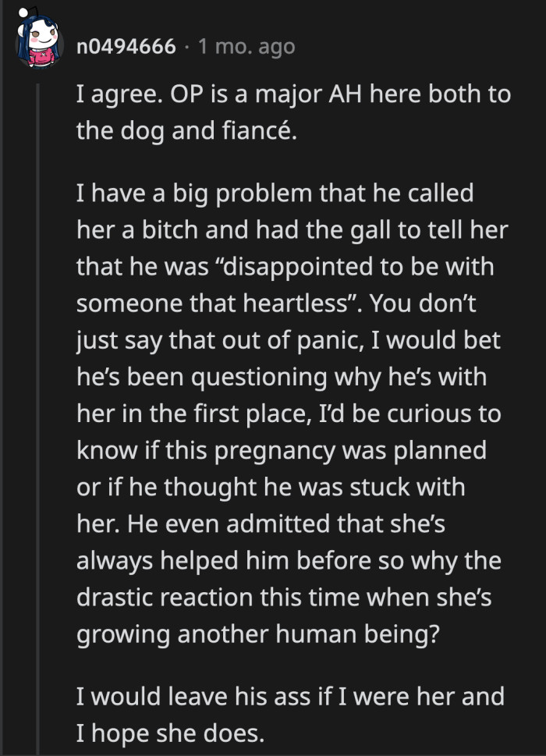Click the dot separator after the username
Viewport: 546px width, 756px height.
(x=184, y=45)
